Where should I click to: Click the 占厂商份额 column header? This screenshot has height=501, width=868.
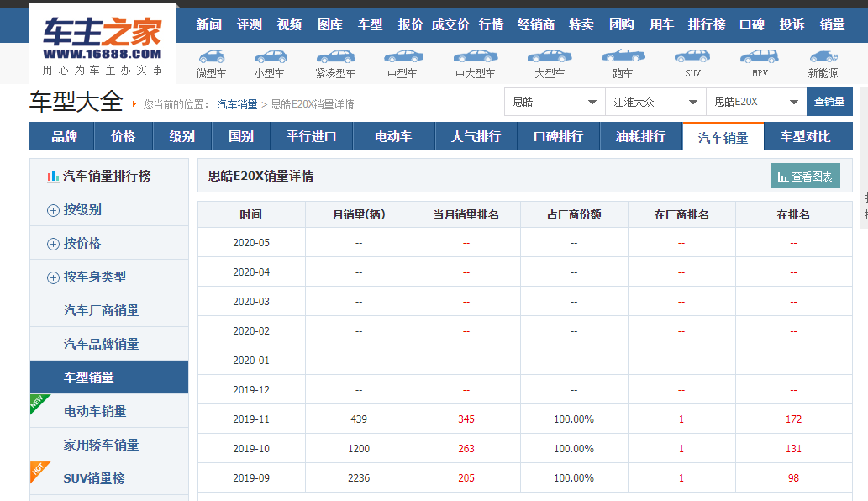[x=574, y=214]
